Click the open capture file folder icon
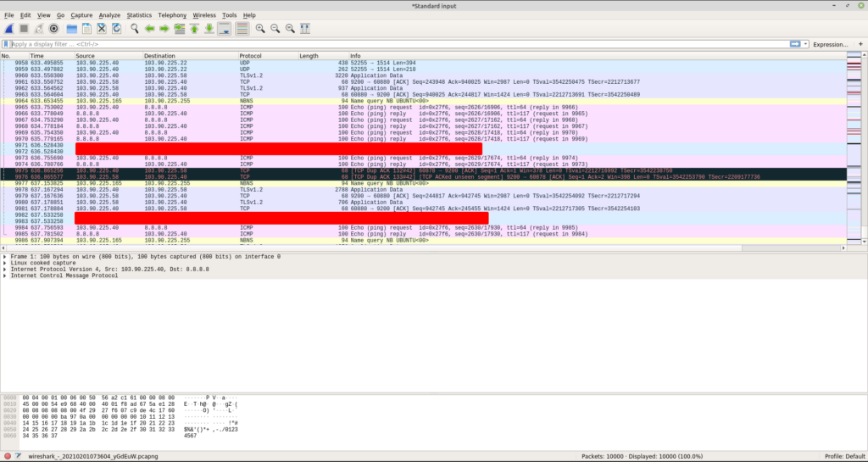Viewport: 868px width, 462px height. (72, 29)
